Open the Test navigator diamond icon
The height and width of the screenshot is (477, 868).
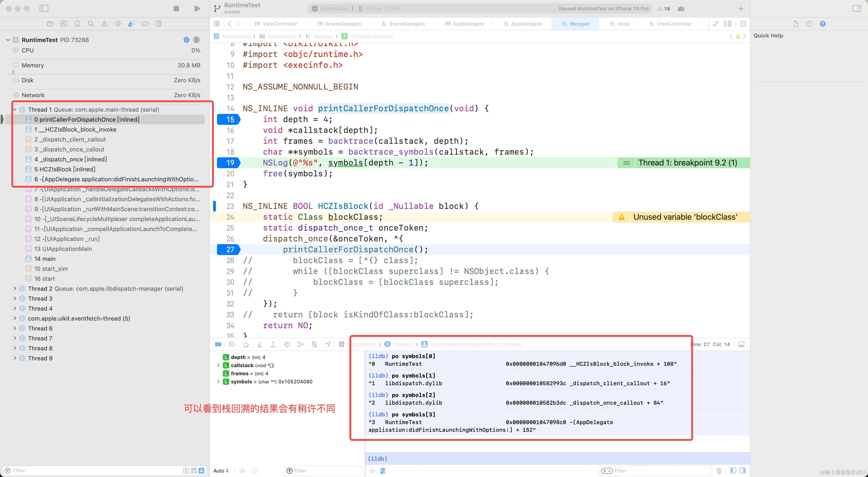(x=118, y=24)
